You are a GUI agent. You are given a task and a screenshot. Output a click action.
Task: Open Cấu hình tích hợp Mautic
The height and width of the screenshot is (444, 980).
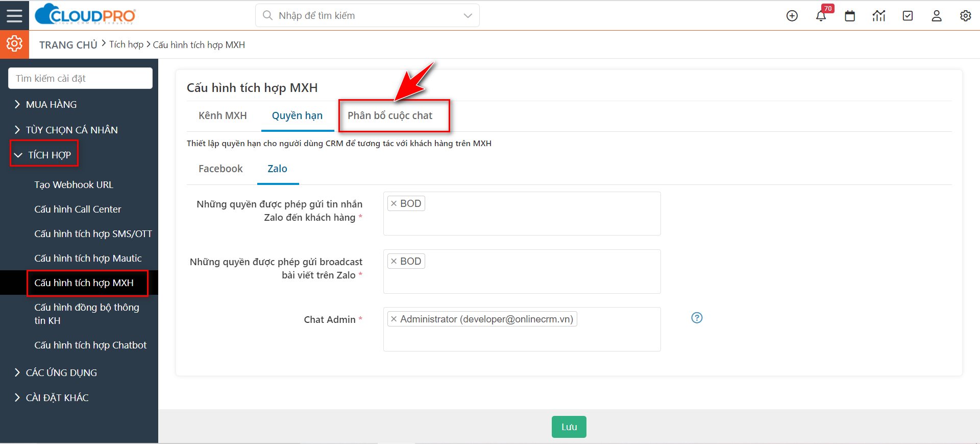click(x=88, y=258)
